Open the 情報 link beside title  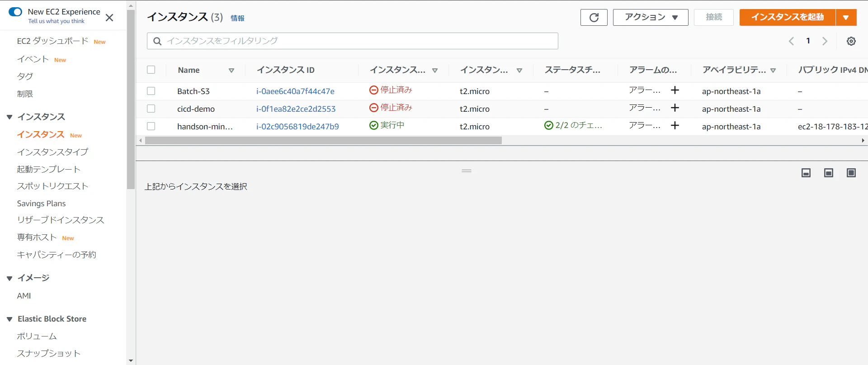pyautogui.click(x=237, y=18)
